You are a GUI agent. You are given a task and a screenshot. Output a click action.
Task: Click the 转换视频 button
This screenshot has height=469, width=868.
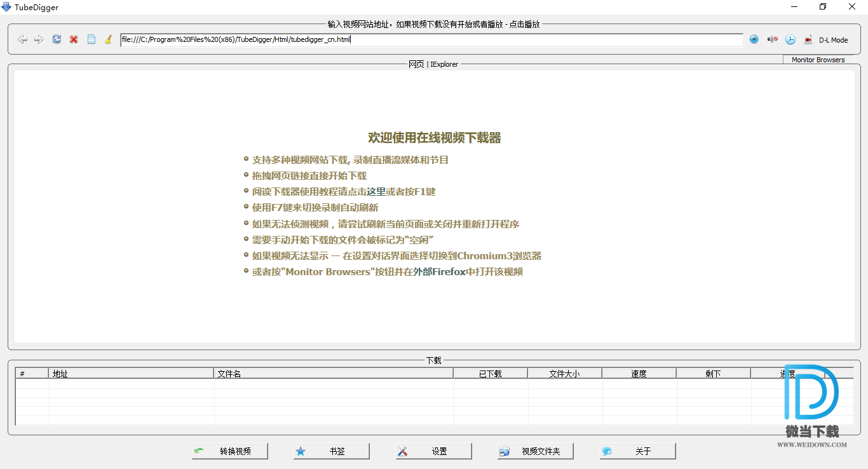click(230, 451)
